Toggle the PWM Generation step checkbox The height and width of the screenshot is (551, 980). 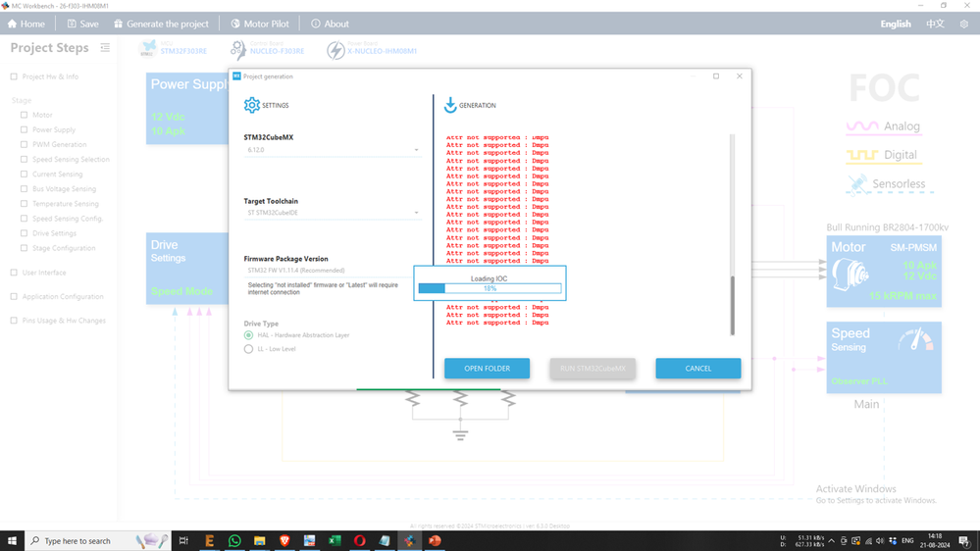point(24,144)
